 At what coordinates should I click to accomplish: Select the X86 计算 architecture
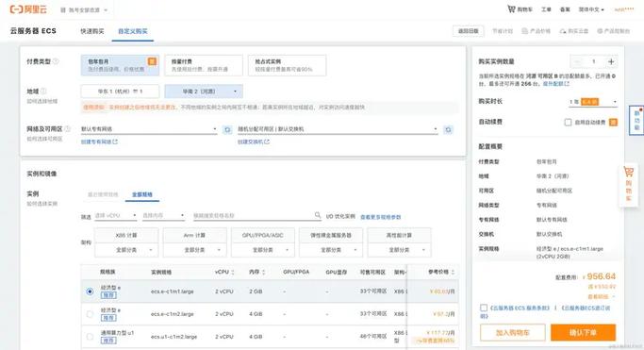coord(126,236)
